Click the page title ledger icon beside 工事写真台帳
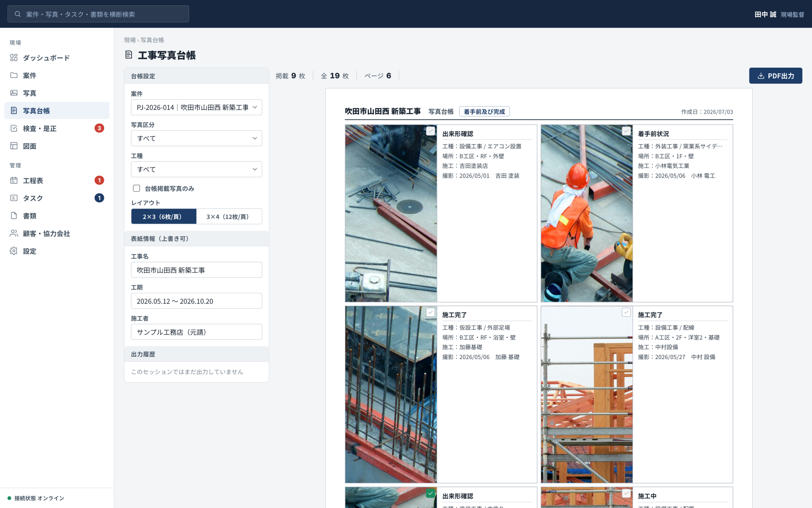Screen dimensions: 812x508 (x=129, y=55)
